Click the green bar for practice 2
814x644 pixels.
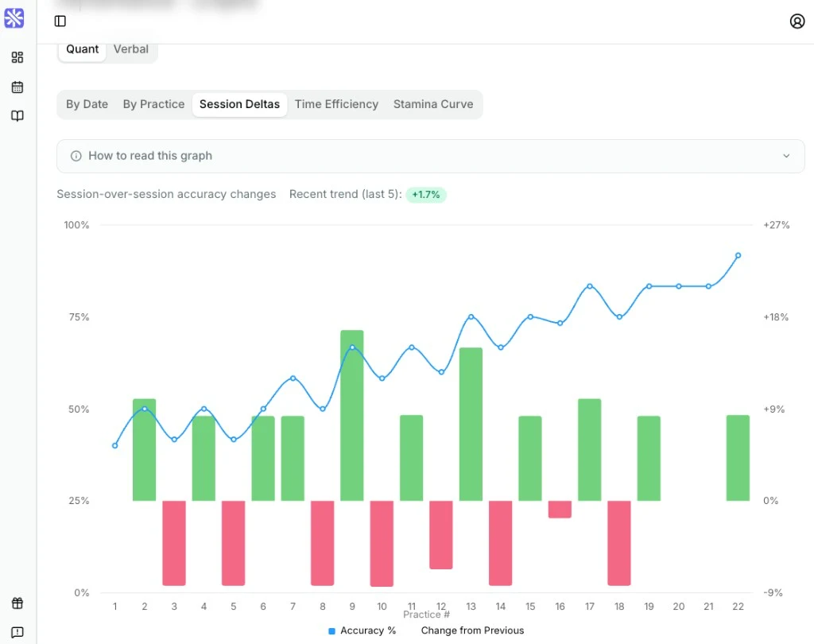[145, 450]
